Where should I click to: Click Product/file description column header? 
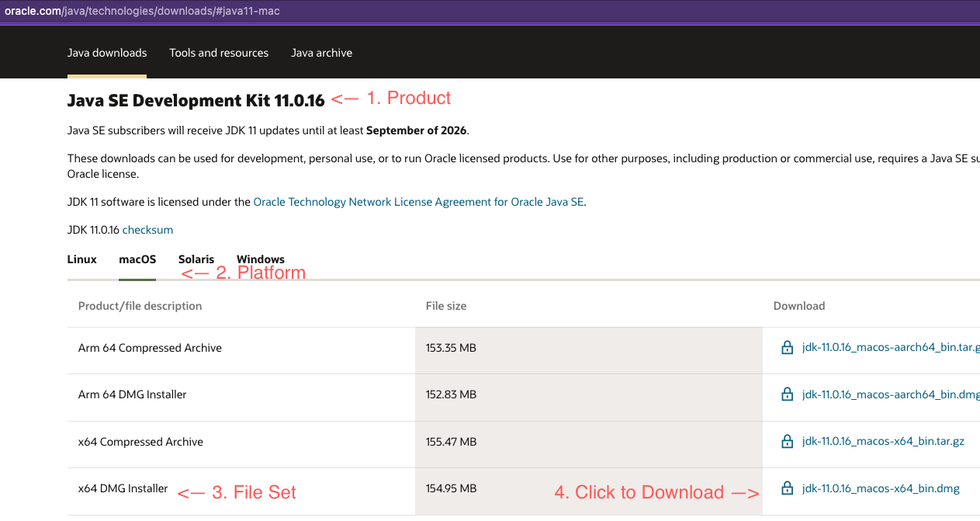pos(140,306)
